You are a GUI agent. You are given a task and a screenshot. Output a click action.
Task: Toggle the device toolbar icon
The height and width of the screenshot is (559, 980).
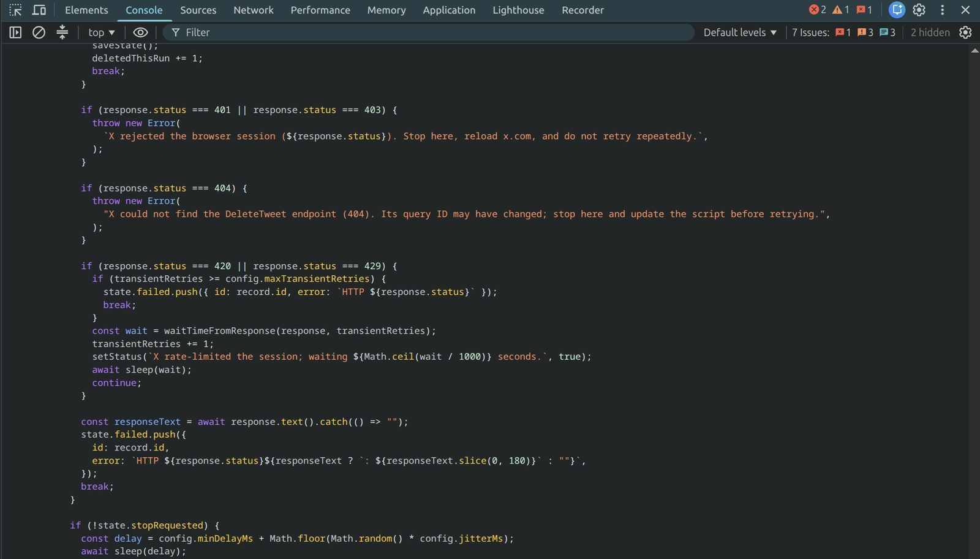(x=39, y=10)
